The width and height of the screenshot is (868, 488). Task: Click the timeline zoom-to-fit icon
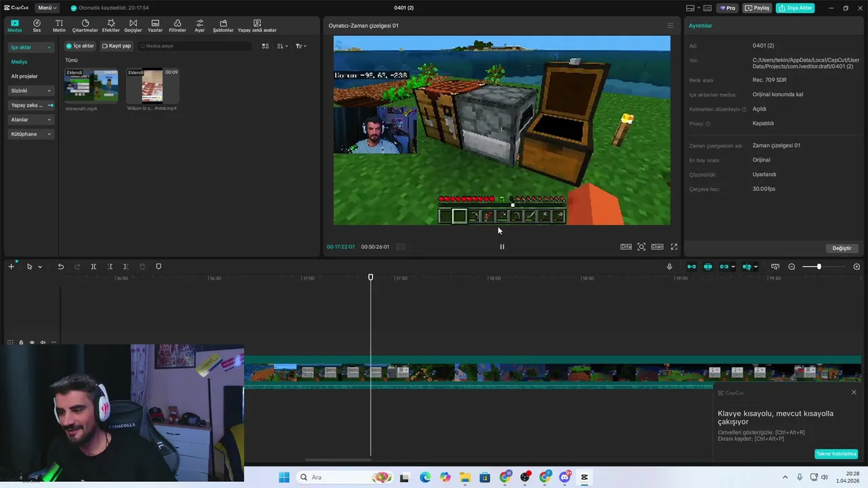click(775, 266)
